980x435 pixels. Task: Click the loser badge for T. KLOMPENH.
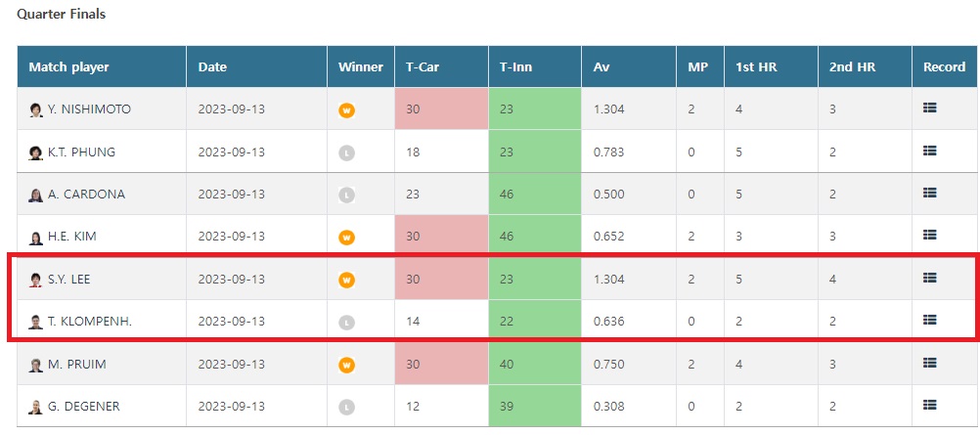pyautogui.click(x=347, y=323)
